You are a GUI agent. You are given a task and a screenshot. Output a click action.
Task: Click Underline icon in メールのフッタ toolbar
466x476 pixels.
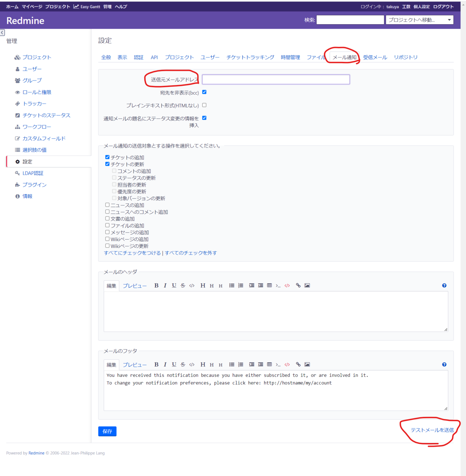coord(174,365)
